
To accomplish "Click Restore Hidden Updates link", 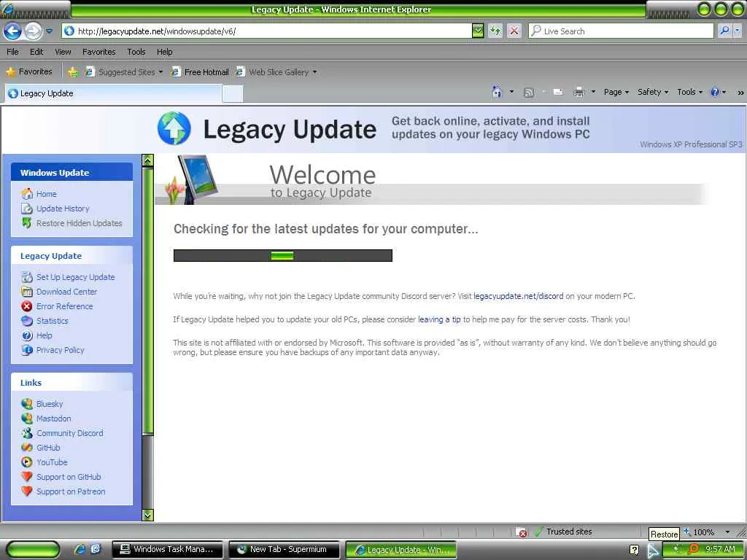I will click(79, 223).
